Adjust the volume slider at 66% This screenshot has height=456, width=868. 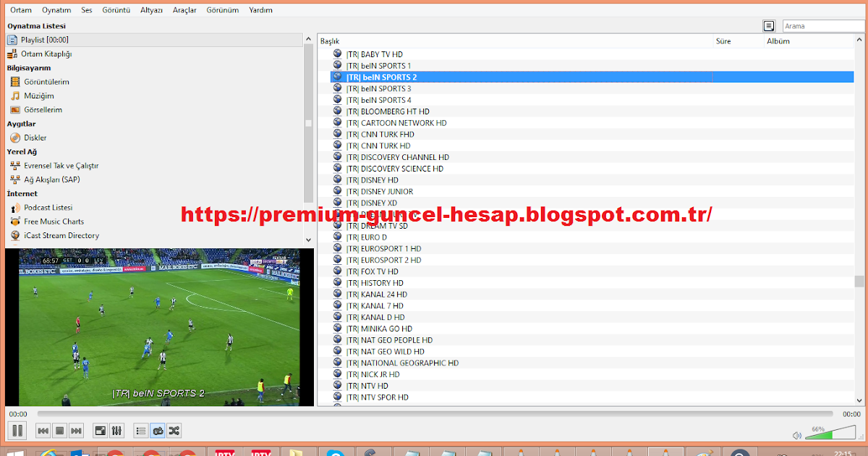coord(832,433)
